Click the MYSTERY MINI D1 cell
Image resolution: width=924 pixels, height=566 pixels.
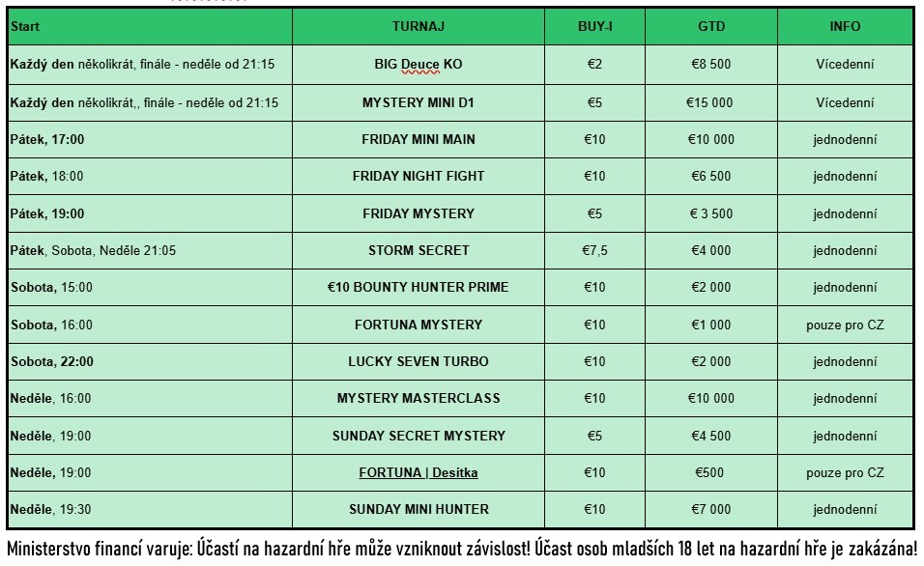pyautogui.click(x=418, y=102)
